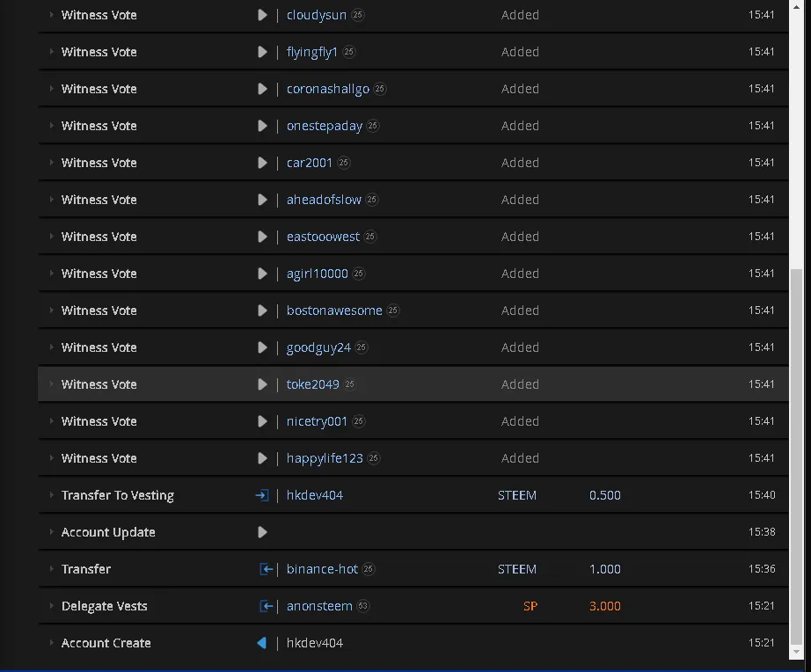
Task: Click the reputation badge next to cloudysun
Action: point(357,15)
